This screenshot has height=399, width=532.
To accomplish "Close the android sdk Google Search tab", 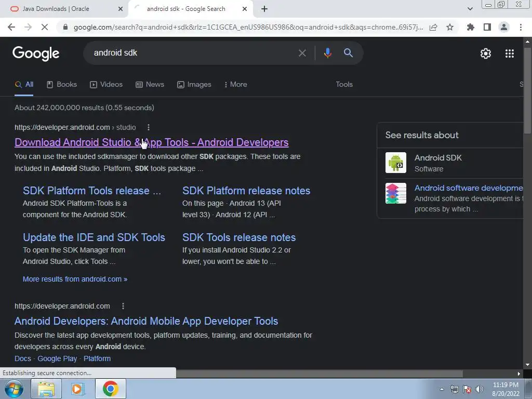I will point(245,9).
